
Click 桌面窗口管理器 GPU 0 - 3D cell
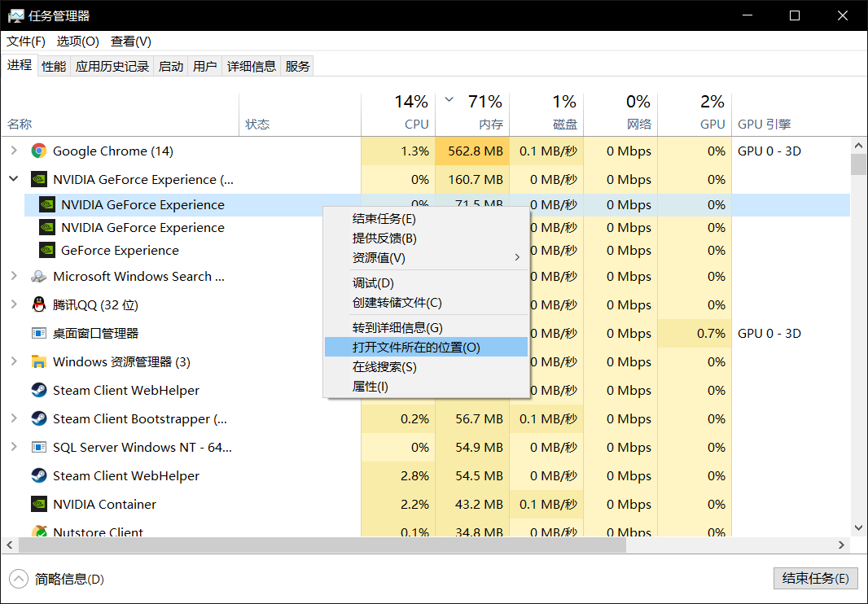(x=791, y=333)
